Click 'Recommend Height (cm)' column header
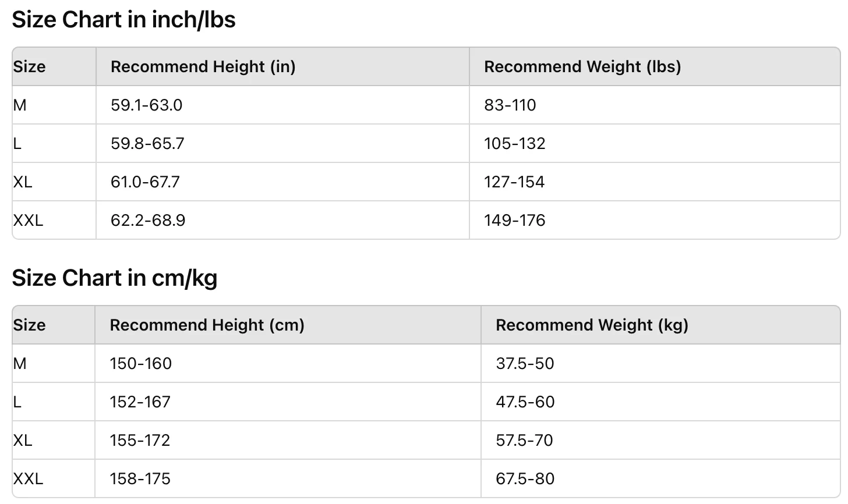This screenshot has width=848, height=504. coord(207,325)
